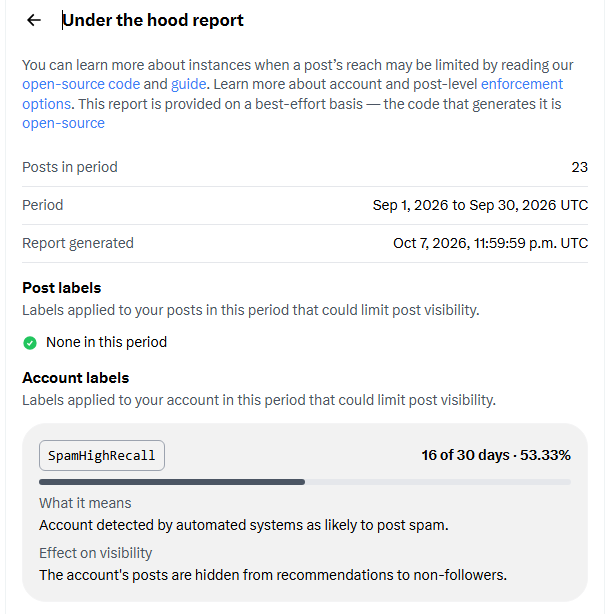
Task: Click the hidden from recommendations description text
Action: [273, 575]
